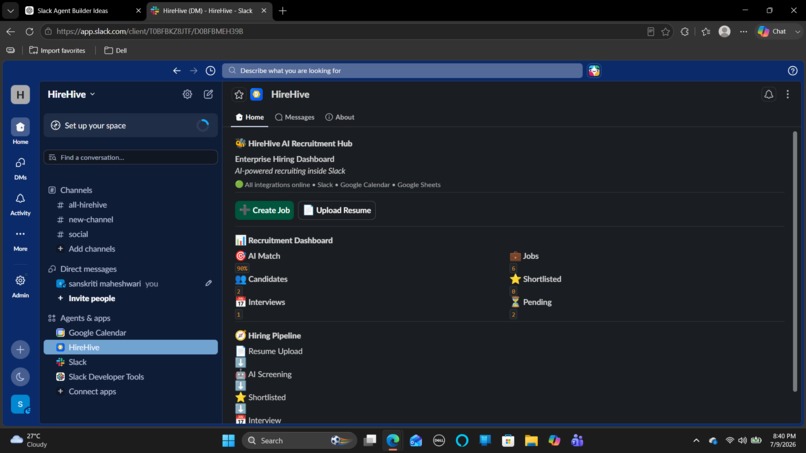The image size is (806, 453).
Task: Click the moon pause-notifications icon
Action: 20,377
